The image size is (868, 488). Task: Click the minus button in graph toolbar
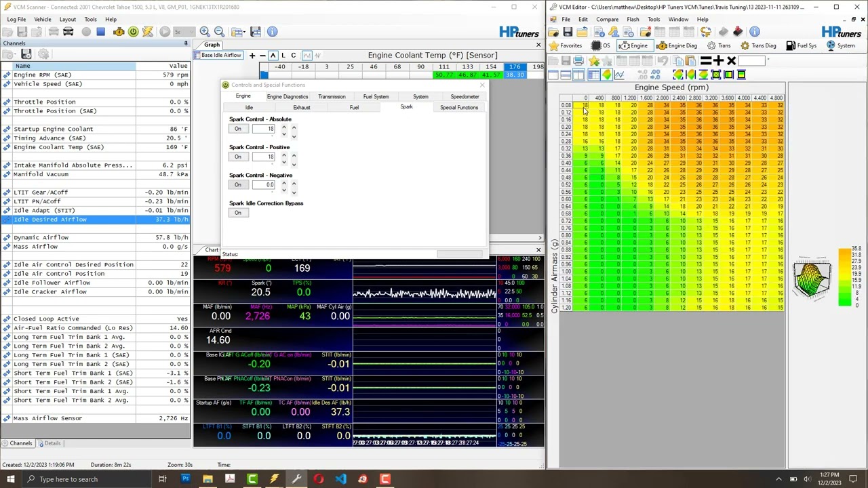pos(262,56)
